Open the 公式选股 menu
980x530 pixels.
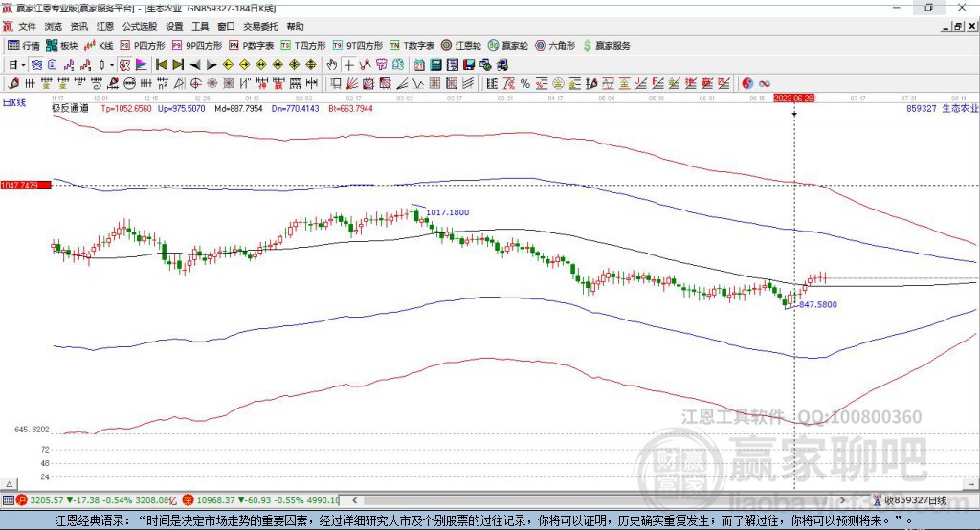[140, 26]
